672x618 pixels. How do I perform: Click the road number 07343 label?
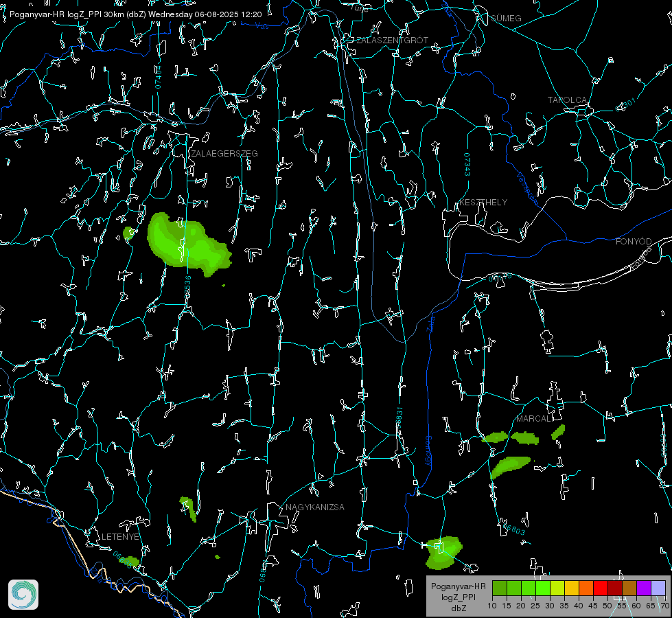[x=467, y=165]
